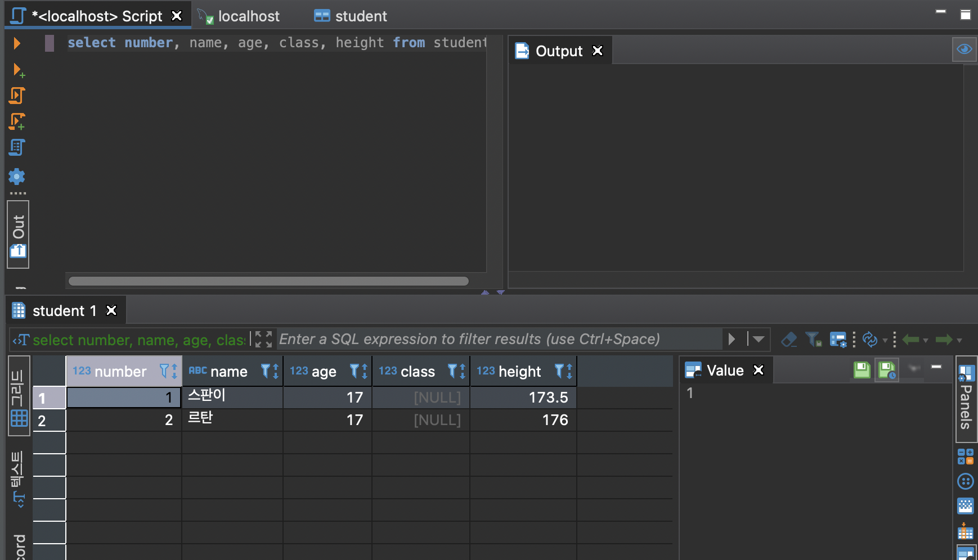The width and height of the screenshot is (978, 560).
Task: Execute the SQL statement with the orange arrow
Action: 17,43
